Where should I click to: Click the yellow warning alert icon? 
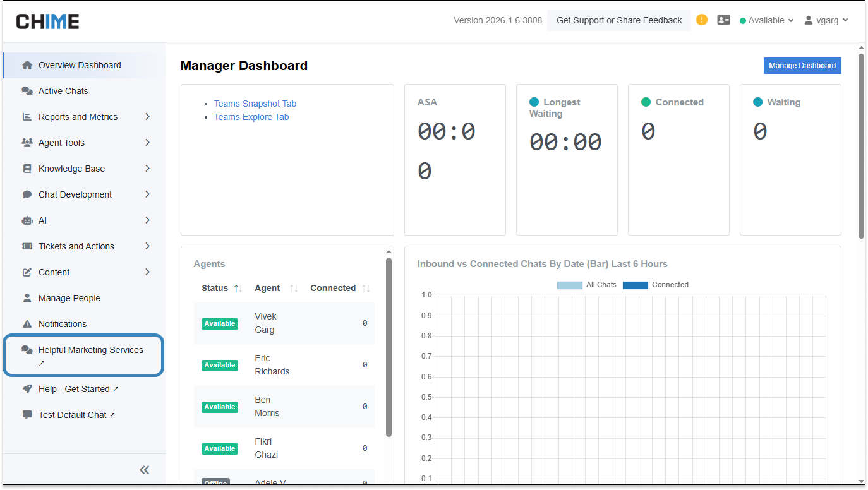click(701, 20)
